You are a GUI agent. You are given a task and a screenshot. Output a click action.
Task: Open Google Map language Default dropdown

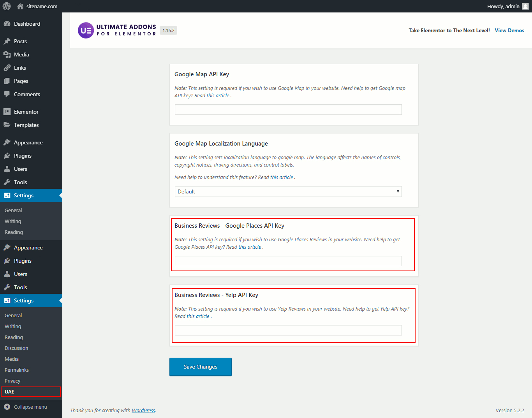(288, 191)
